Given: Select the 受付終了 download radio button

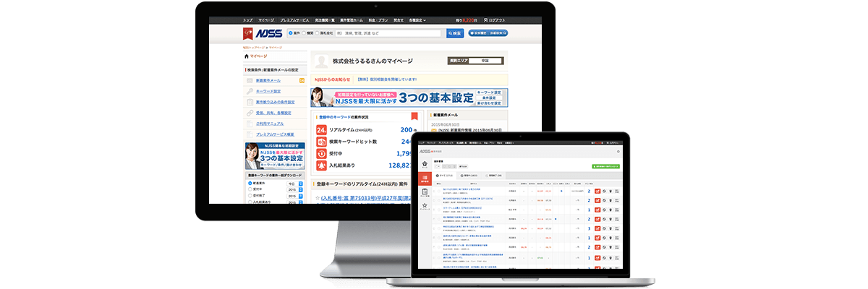Looking at the screenshot, I should coord(250,197).
